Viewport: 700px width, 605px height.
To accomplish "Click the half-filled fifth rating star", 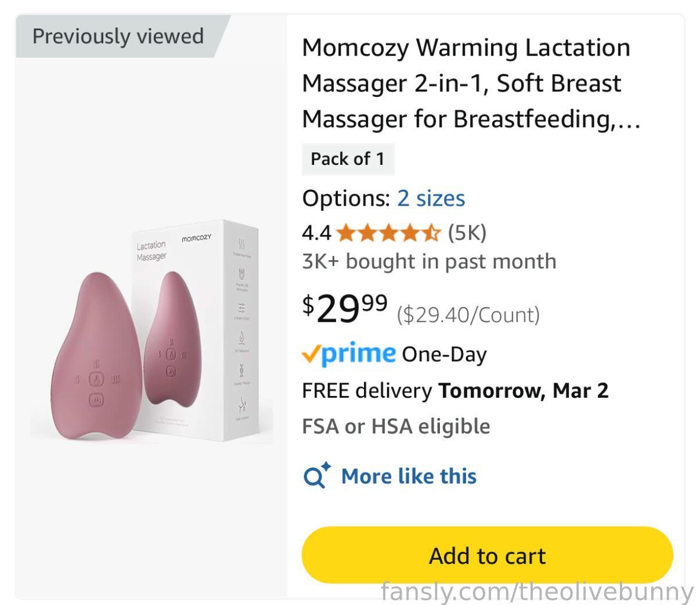I will 431,233.
